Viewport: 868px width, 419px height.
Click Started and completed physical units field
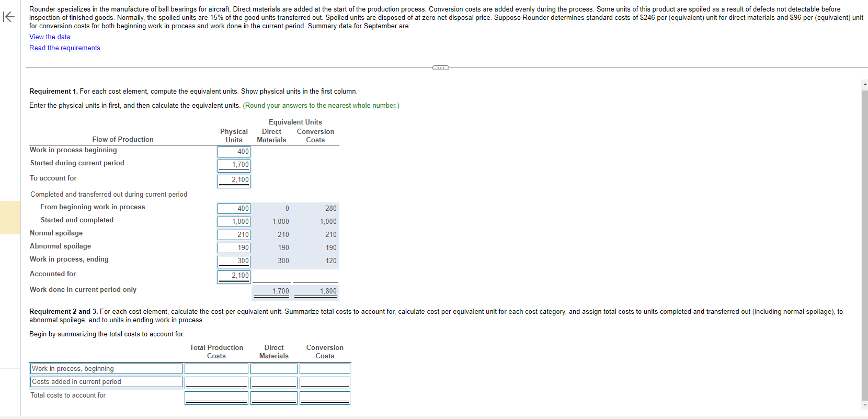tap(234, 221)
